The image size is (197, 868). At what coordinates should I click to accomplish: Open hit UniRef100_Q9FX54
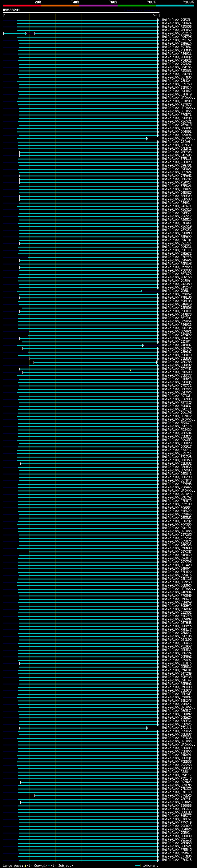pos(177,20)
